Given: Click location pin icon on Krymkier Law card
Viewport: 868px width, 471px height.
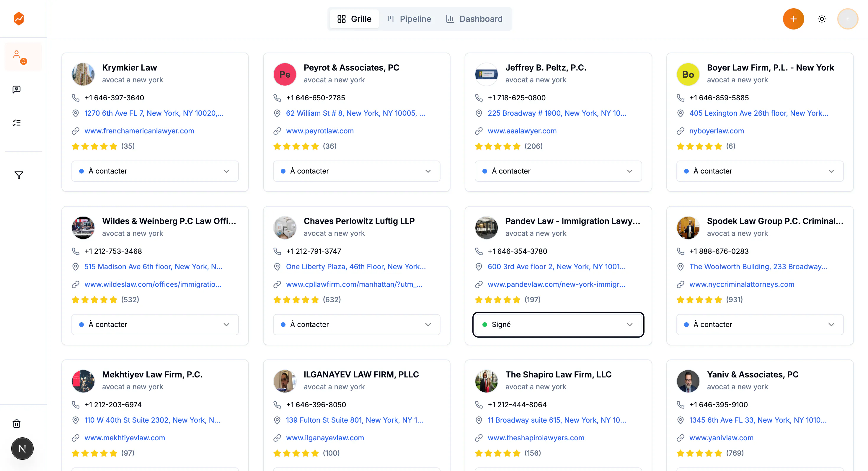Looking at the screenshot, I should (x=76, y=113).
